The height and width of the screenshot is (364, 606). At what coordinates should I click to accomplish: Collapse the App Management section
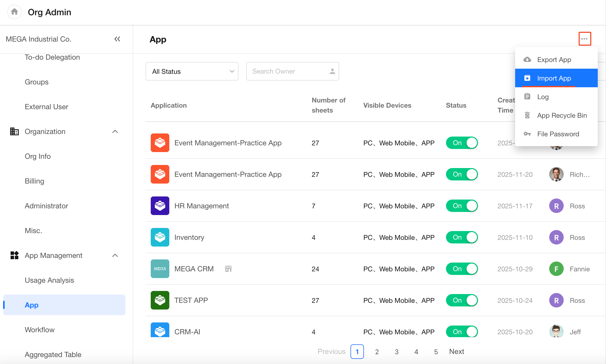(x=115, y=256)
